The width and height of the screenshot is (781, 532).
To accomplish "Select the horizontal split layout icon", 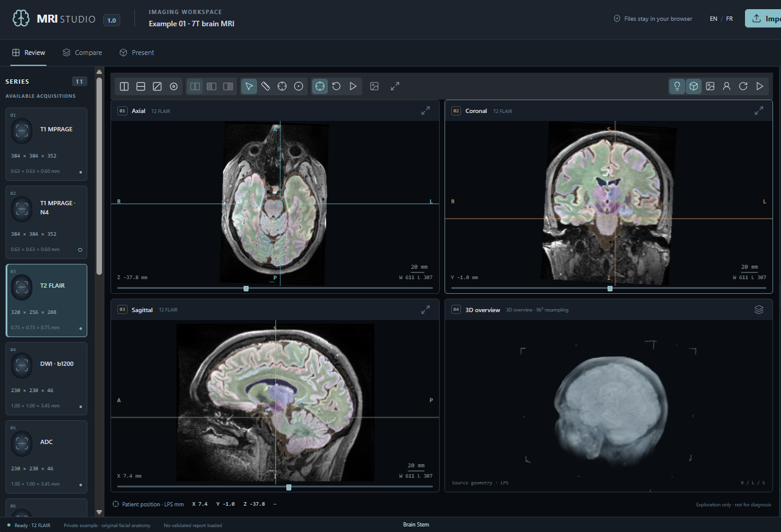I will click(140, 87).
